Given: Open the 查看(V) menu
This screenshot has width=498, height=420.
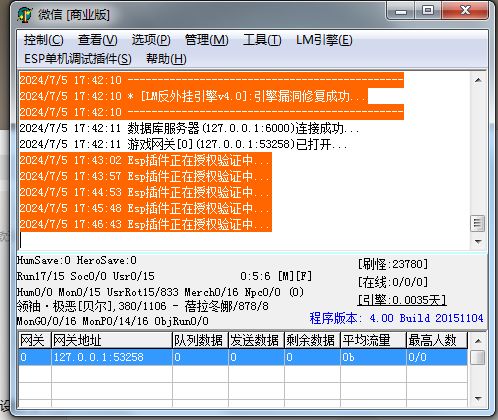Looking at the screenshot, I should 97,40.
